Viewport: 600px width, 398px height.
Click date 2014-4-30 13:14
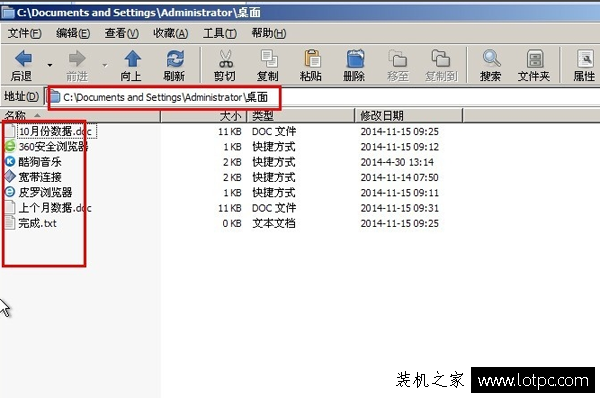[397, 162]
